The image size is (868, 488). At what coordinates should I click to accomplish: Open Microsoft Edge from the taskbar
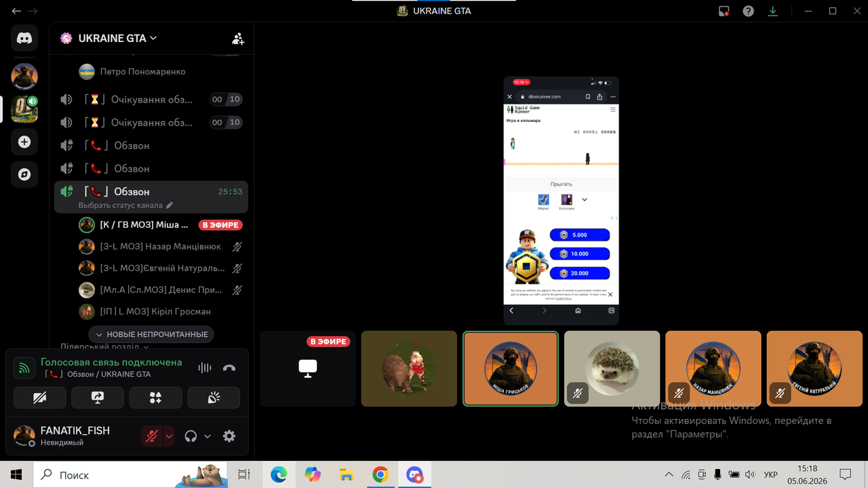coord(279,474)
